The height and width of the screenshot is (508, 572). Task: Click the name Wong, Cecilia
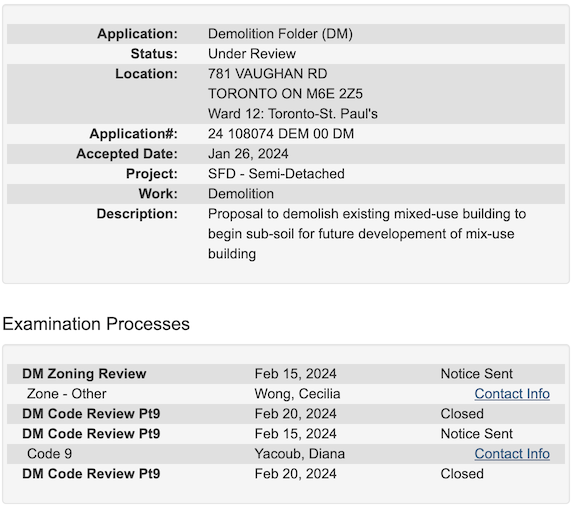tap(297, 394)
